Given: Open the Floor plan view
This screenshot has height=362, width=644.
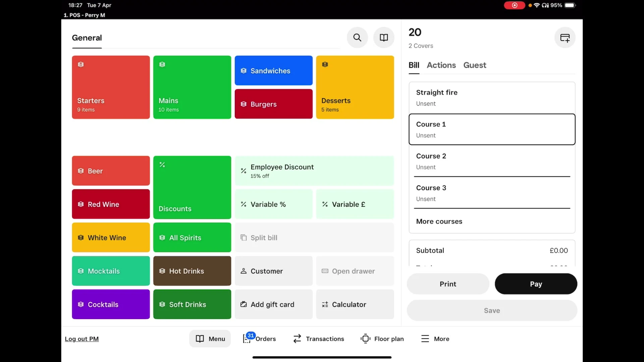Looking at the screenshot, I should [382, 339].
